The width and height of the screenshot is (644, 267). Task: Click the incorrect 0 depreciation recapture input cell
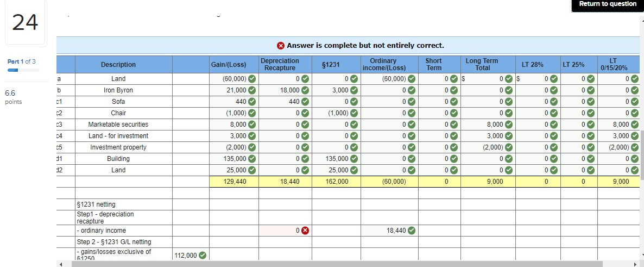[x=285, y=231]
